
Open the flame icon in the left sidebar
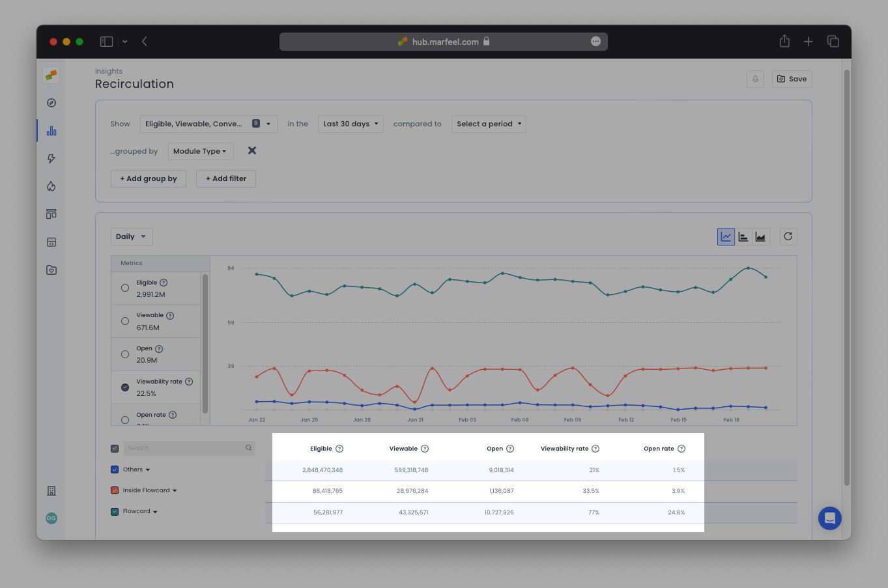pos(51,186)
